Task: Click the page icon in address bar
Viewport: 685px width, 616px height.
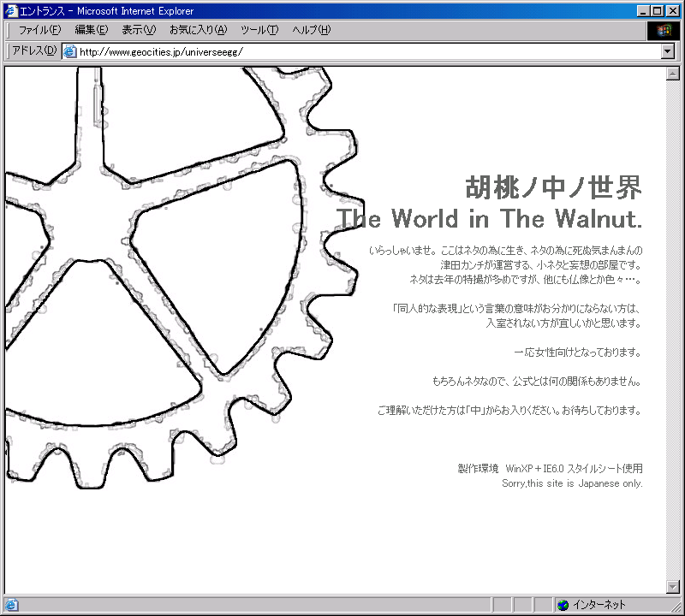Action: 70,51
